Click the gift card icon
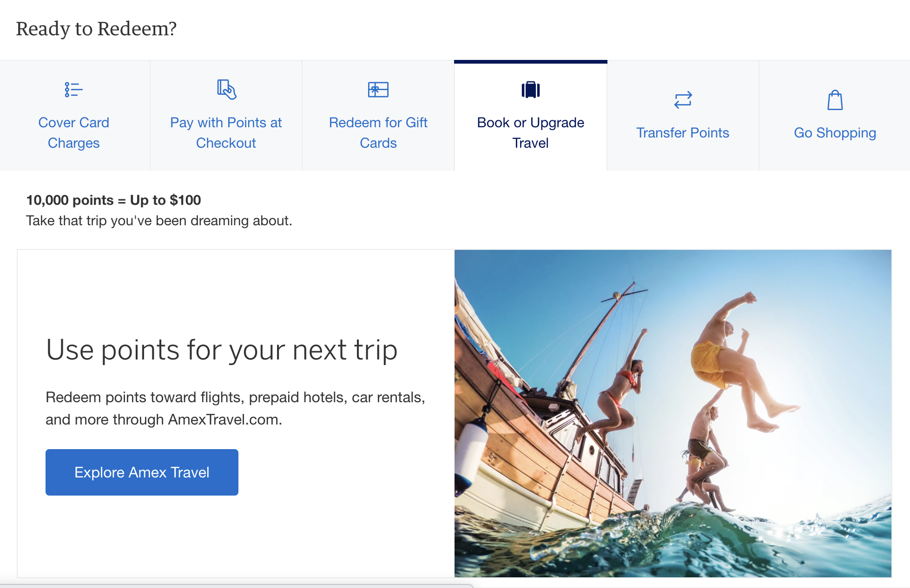The width and height of the screenshot is (910, 588). [378, 90]
